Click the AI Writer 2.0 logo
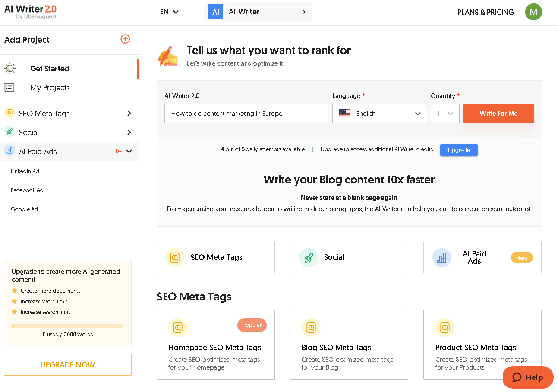This screenshot has height=392, width=558. 30,12
